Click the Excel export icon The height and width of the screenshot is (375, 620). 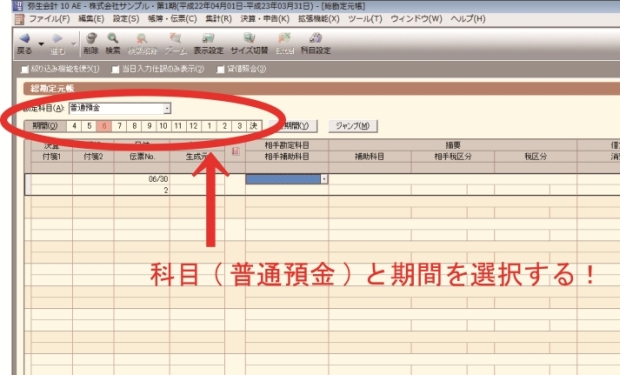click(x=284, y=38)
